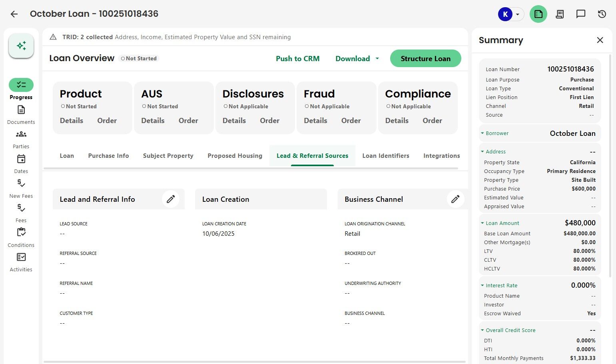The image size is (616, 364).
Task: Open the Progress checklist icon
Action: tap(21, 85)
